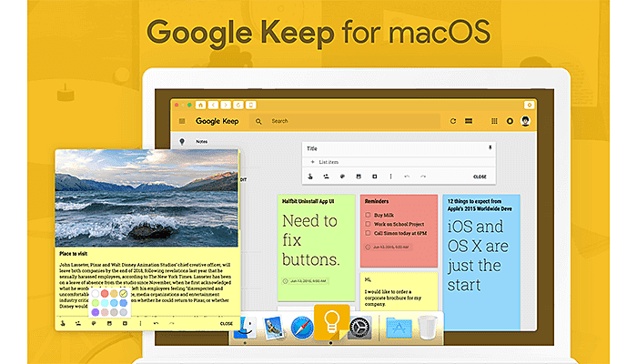This screenshot has width=637, height=364.
Task: Click the add image icon in Place to visit note
Action: tap(109, 323)
